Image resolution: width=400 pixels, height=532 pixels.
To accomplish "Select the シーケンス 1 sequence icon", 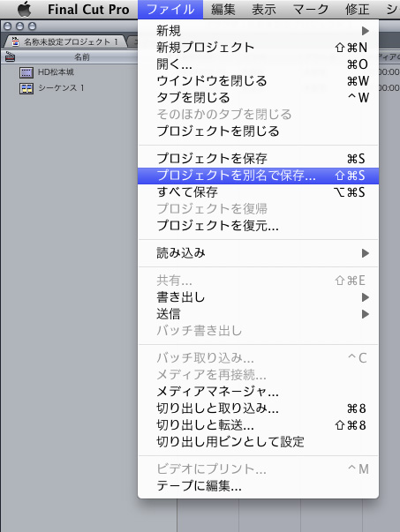I will [26, 88].
